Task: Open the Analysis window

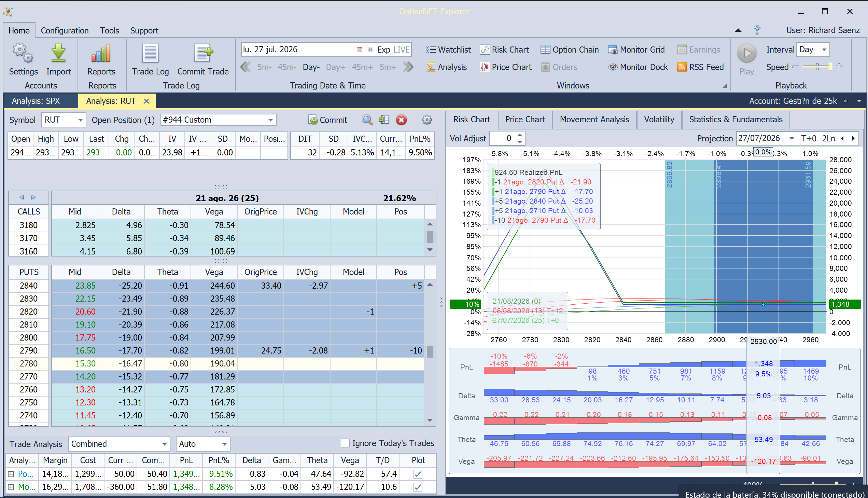Action: click(x=447, y=67)
